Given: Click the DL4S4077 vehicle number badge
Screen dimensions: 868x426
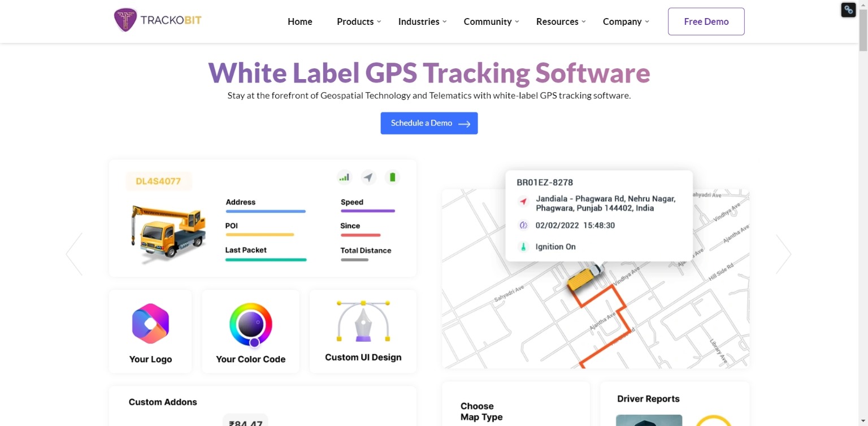Looking at the screenshot, I should tap(158, 181).
